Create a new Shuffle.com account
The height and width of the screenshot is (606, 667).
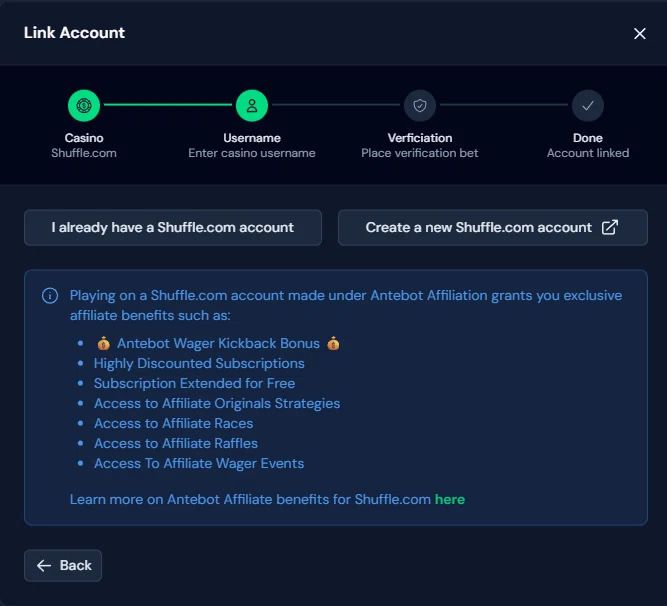492,227
